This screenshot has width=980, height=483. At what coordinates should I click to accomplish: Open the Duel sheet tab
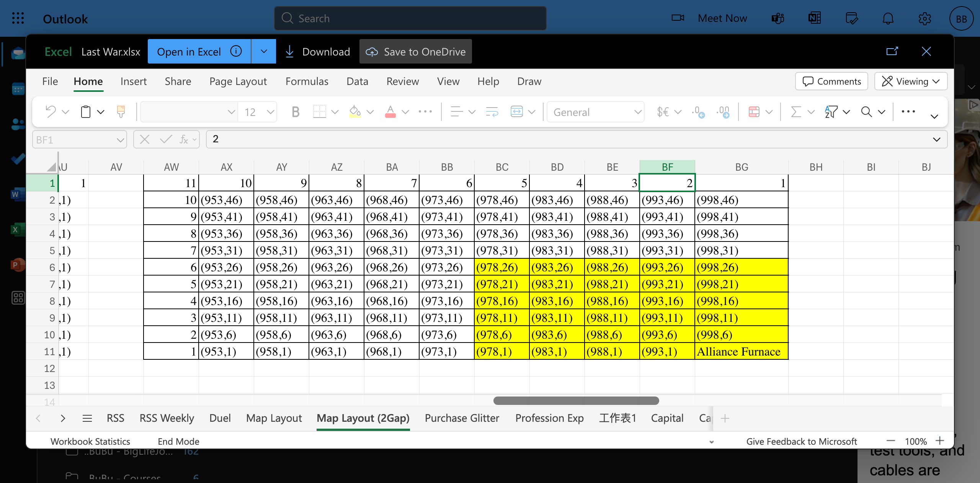coord(220,418)
